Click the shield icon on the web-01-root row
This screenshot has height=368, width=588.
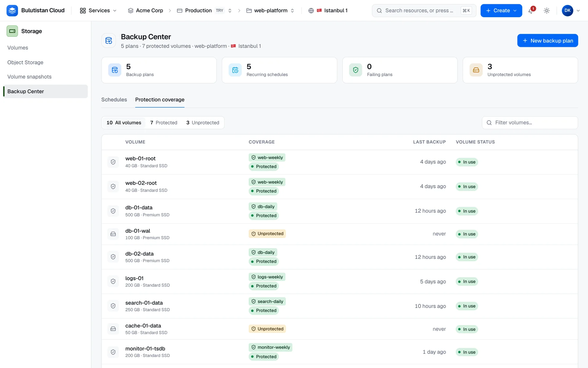[x=113, y=162]
